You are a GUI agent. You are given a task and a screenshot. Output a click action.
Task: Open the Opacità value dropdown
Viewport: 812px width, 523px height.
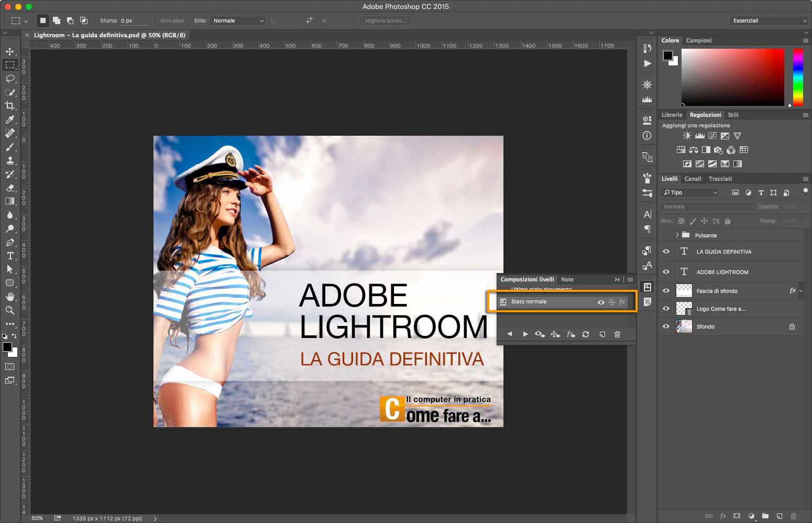pyautogui.click(x=805, y=207)
